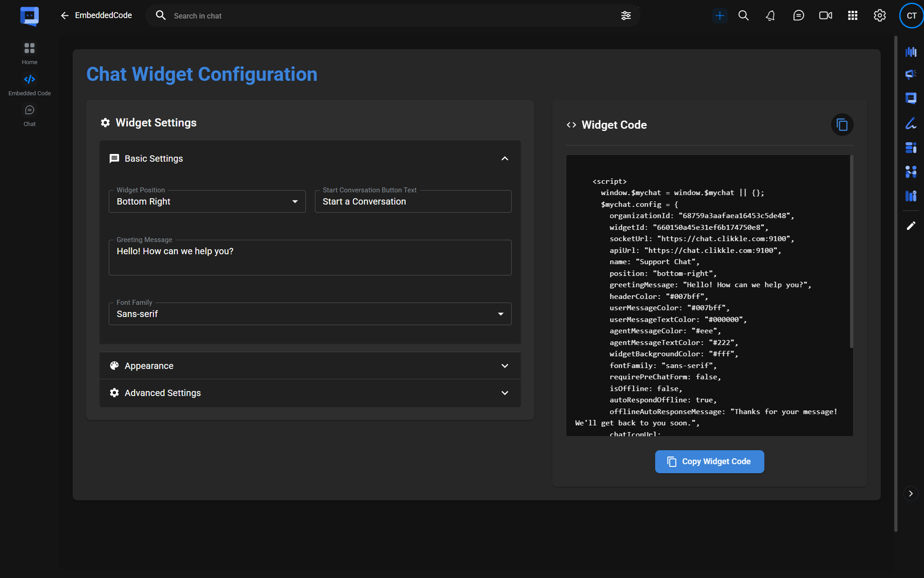
Task: Click the pencil edit icon in right sidebar
Action: click(911, 226)
